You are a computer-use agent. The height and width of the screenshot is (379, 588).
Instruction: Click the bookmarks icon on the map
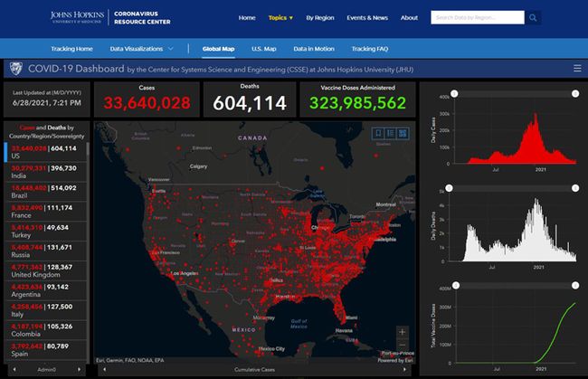click(x=376, y=133)
